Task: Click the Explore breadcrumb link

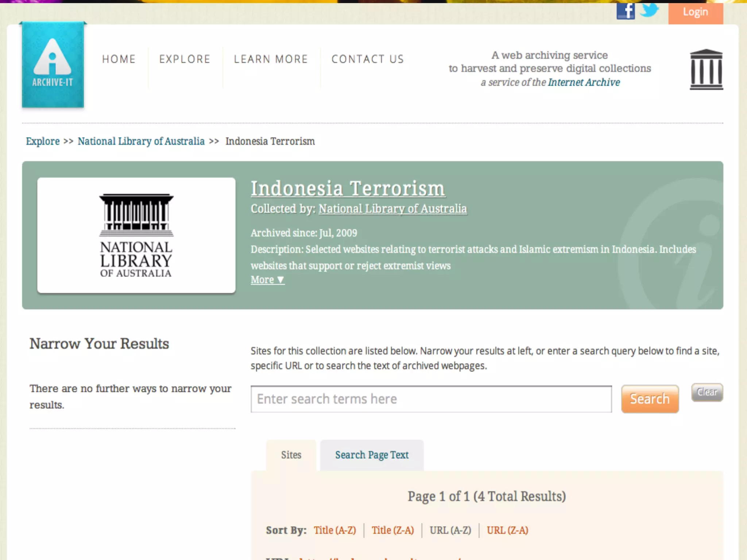Action: point(43,141)
